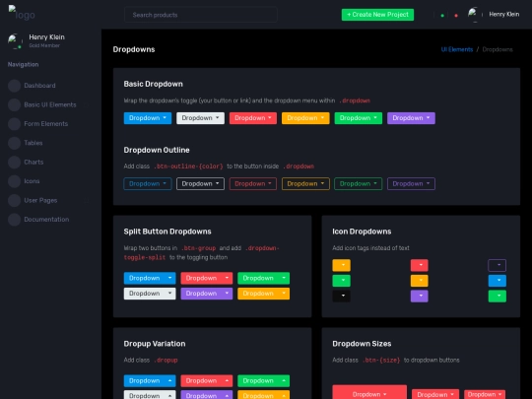This screenshot has width=532, height=399.
Task: Toggle the caret on the purple split button
Action: click(x=227, y=294)
